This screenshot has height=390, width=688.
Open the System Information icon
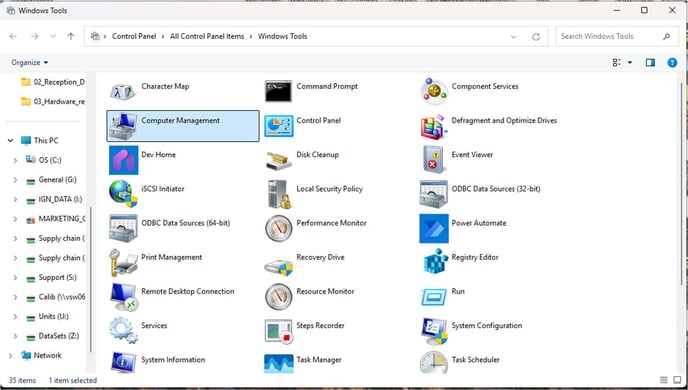coord(123,362)
